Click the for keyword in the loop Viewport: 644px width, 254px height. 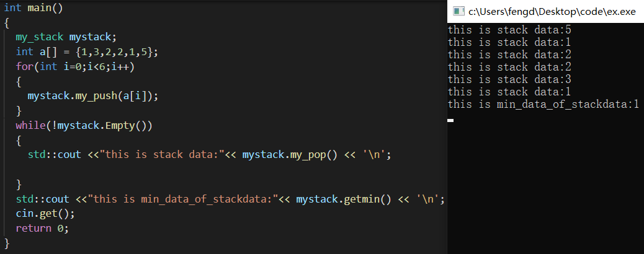coord(25,66)
